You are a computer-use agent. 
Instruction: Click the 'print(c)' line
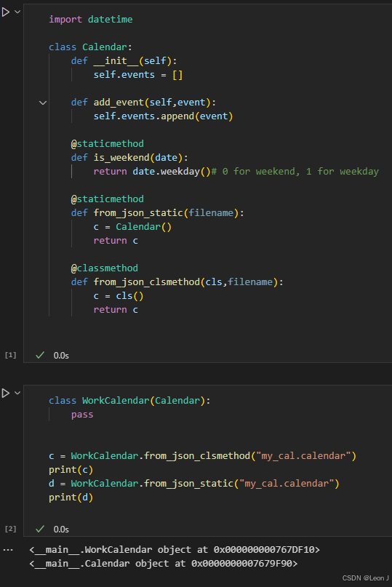click(71, 470)
